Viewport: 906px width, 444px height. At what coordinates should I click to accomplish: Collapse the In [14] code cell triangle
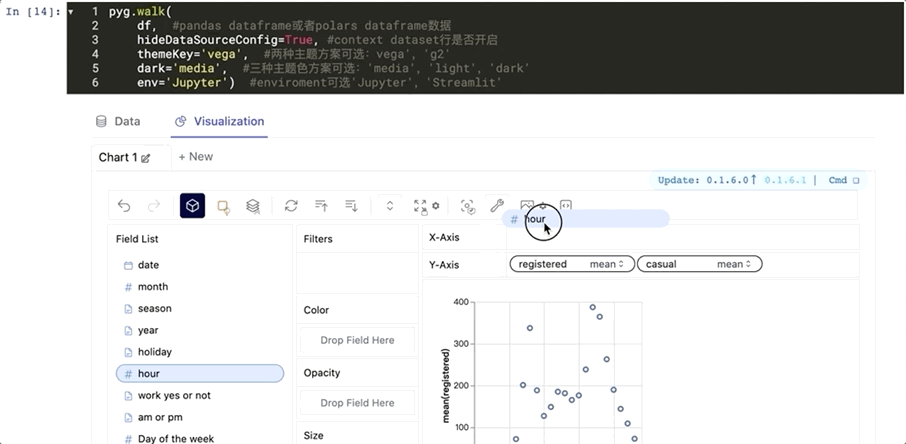click(x=71, y=12)
